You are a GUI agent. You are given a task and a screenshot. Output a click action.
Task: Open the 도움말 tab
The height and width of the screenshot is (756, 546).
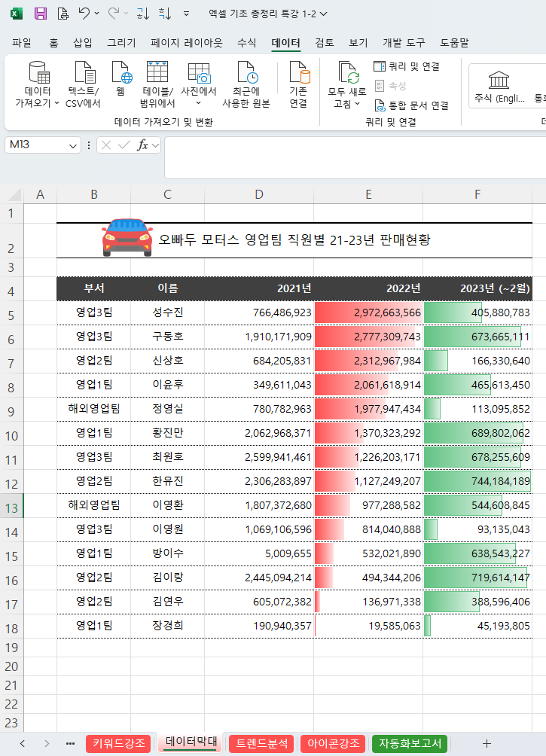454,43
